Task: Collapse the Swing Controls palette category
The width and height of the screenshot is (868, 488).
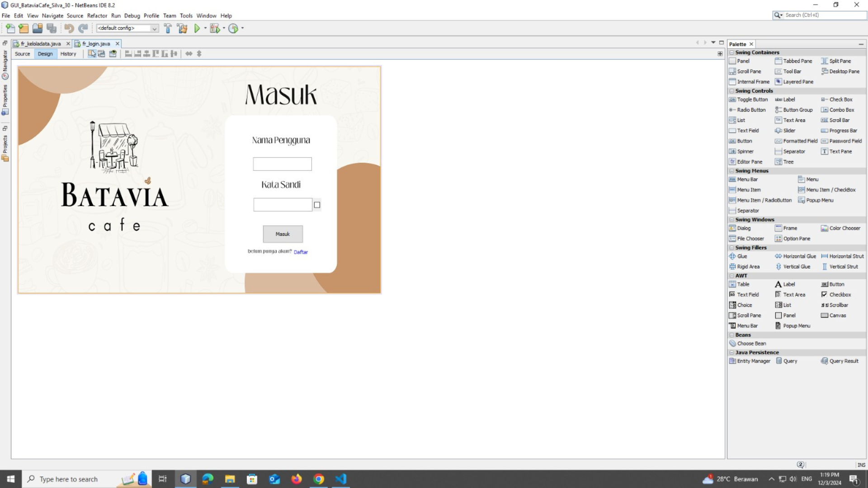Action: click(731, 91)
